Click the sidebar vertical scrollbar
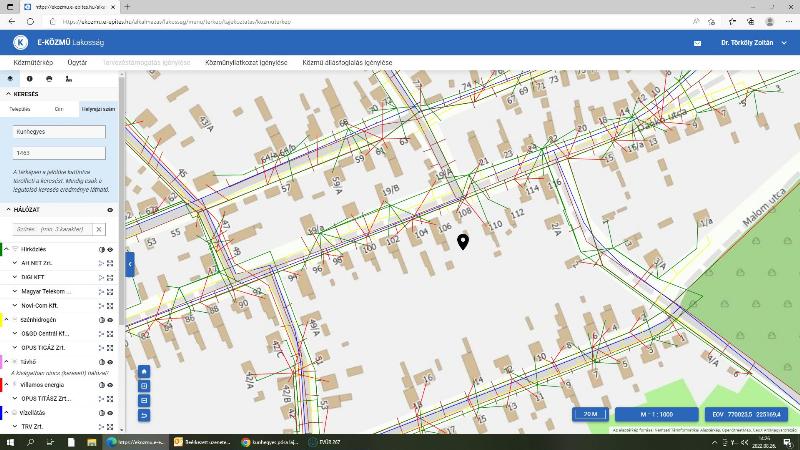Image resolution: width=800 pixels, height=450 pixels. (x=121, y=199)
